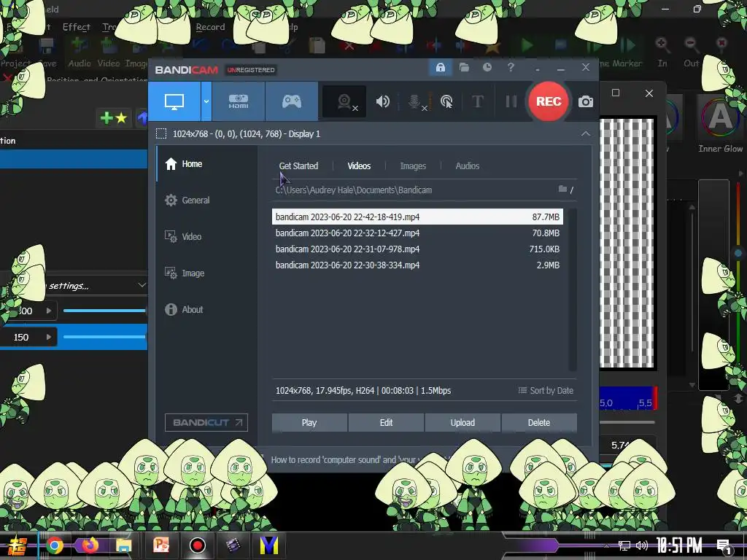
Task: Click green play icon in editor toolbar
Action: tap(527, 46)
